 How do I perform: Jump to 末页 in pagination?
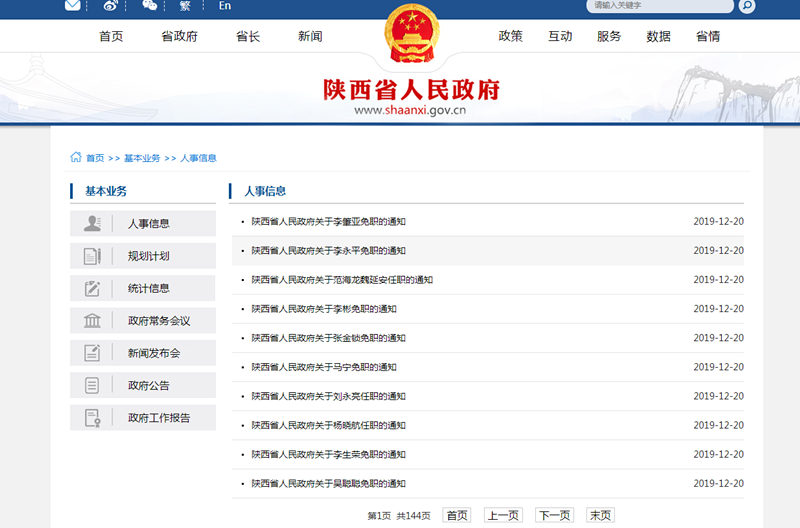point(601,515)
